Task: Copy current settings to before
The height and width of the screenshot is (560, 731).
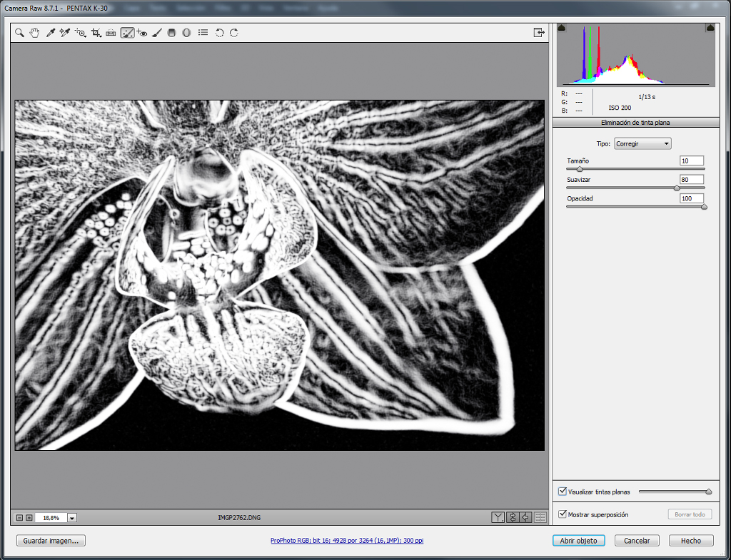Action: coord(526,517)
